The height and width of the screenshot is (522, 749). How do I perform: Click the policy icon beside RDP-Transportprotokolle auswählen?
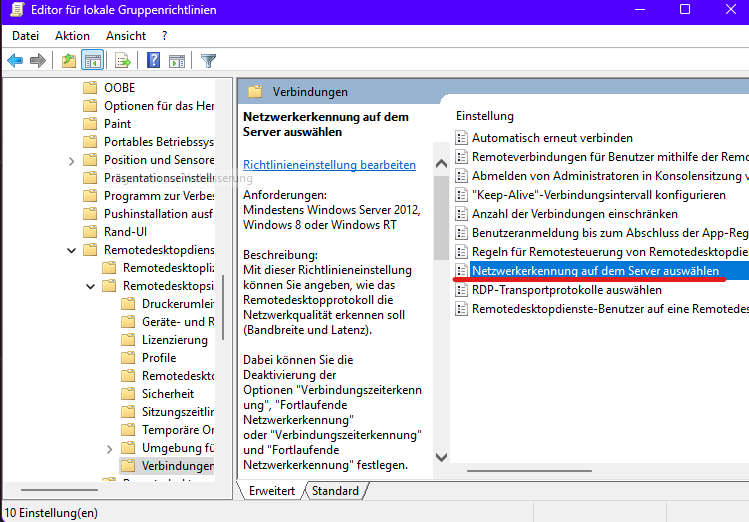[x=461, y=290]
